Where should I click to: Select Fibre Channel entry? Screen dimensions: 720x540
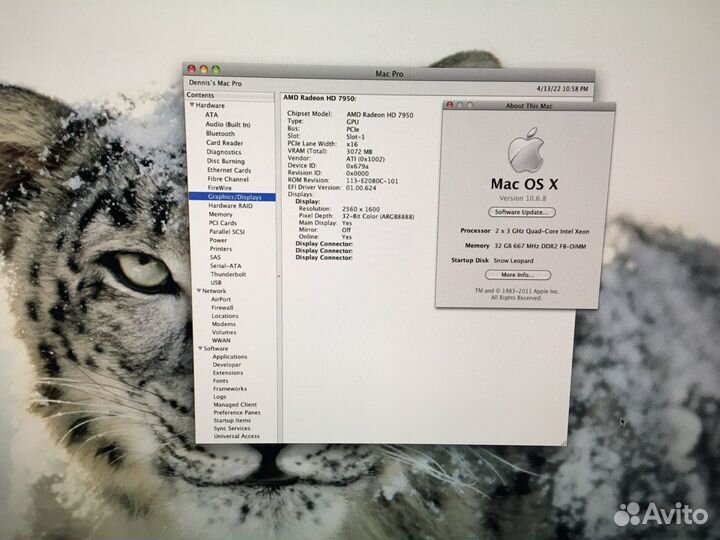(x=228, y=179)
